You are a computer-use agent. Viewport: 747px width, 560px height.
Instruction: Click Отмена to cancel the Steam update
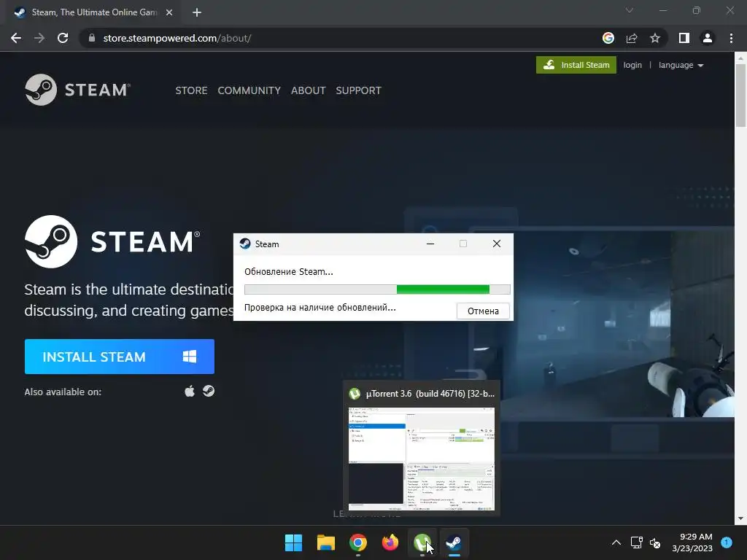[x=483, y=311]
